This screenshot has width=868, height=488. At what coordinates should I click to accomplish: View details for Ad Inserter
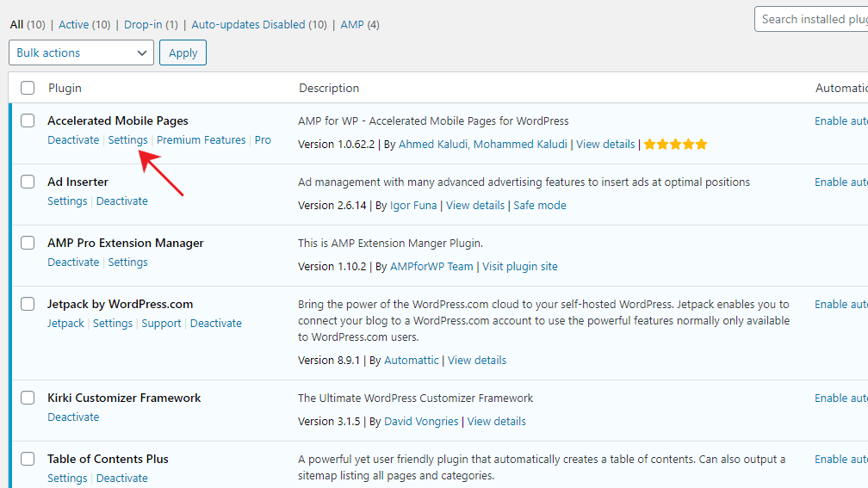[475, 205]
